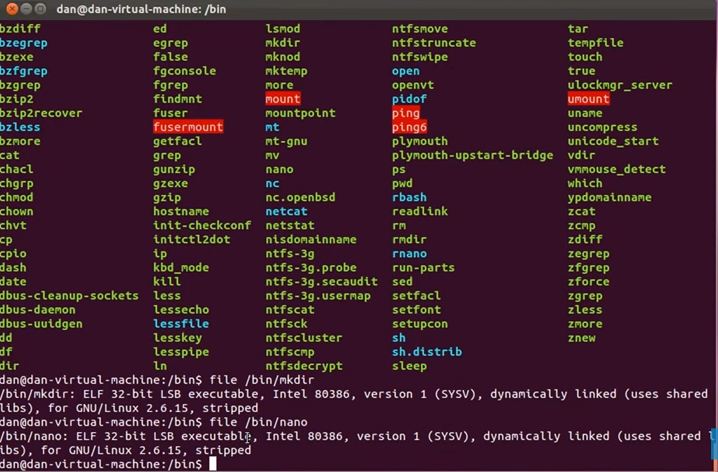Click the command 'file /bin/mkdir'

[x=261, y=380]
